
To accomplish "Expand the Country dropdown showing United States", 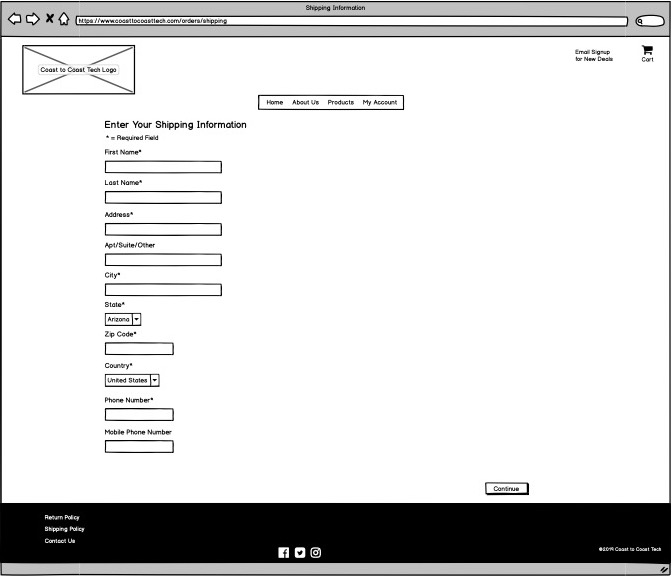I will point(154,380).
